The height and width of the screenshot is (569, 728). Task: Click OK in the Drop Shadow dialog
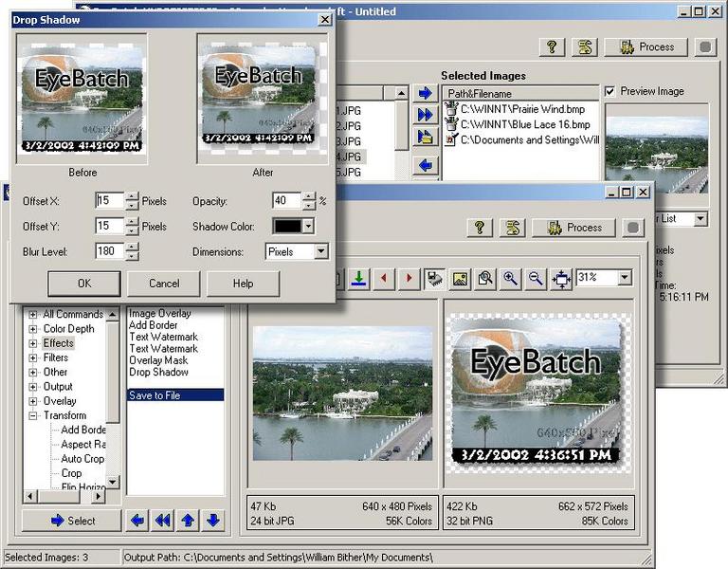pos(84,284)
